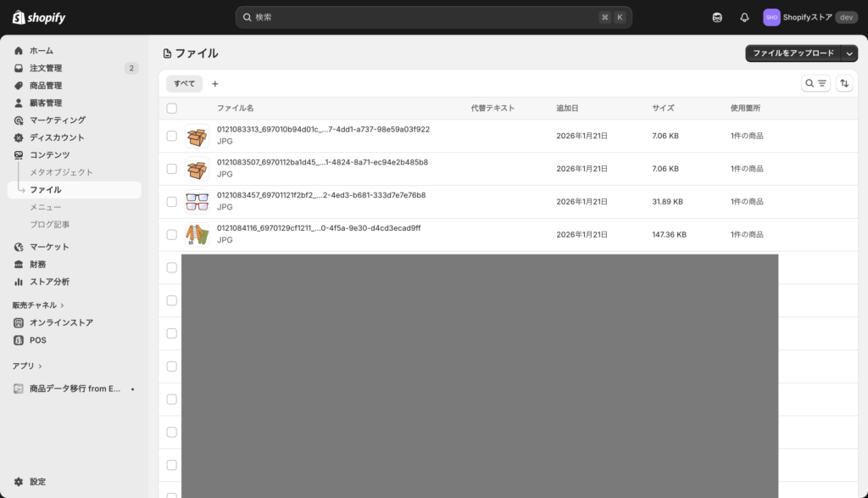Add a new view with plus icon
Viewport: 868px width, 498px height.
pos(214,84)
